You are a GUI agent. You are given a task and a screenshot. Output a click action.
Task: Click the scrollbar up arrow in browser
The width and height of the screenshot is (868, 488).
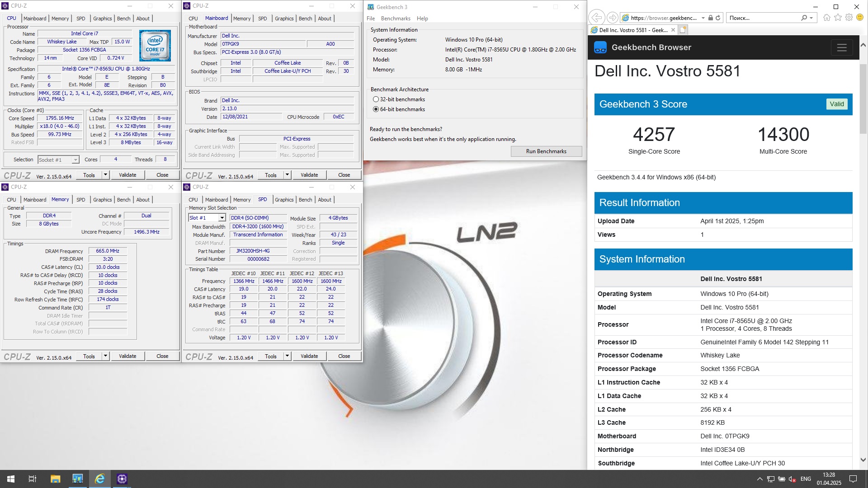point(863,45)
